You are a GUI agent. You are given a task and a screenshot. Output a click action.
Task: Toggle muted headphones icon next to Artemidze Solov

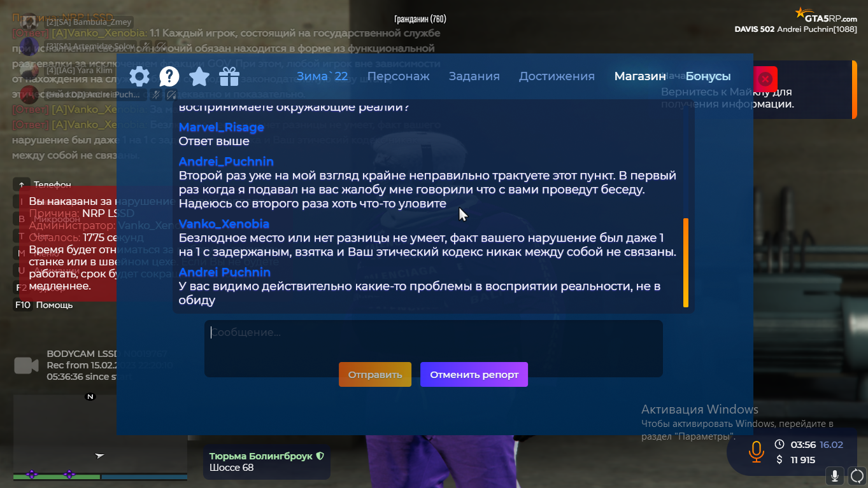pyautogui.click(x=162, y=46)
